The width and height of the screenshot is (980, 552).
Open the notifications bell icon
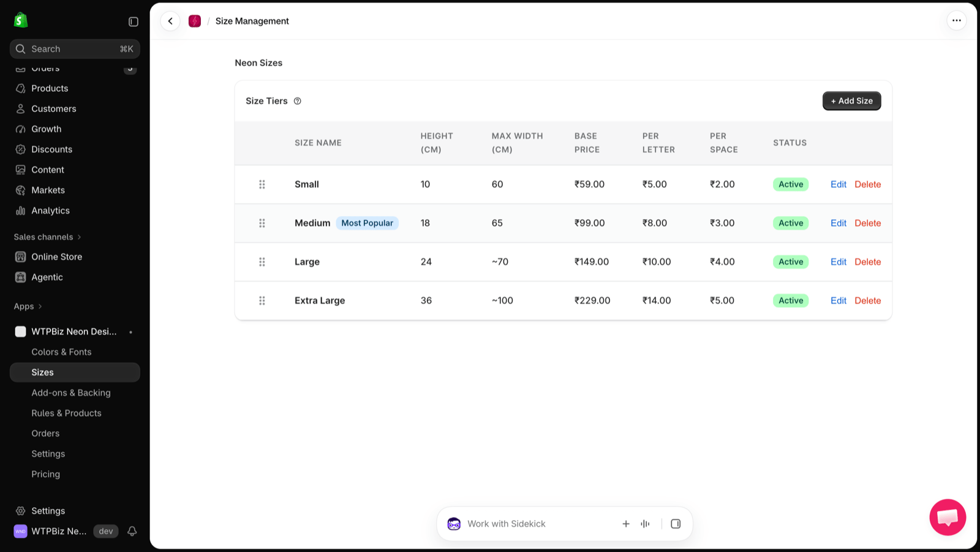(132, 531)
